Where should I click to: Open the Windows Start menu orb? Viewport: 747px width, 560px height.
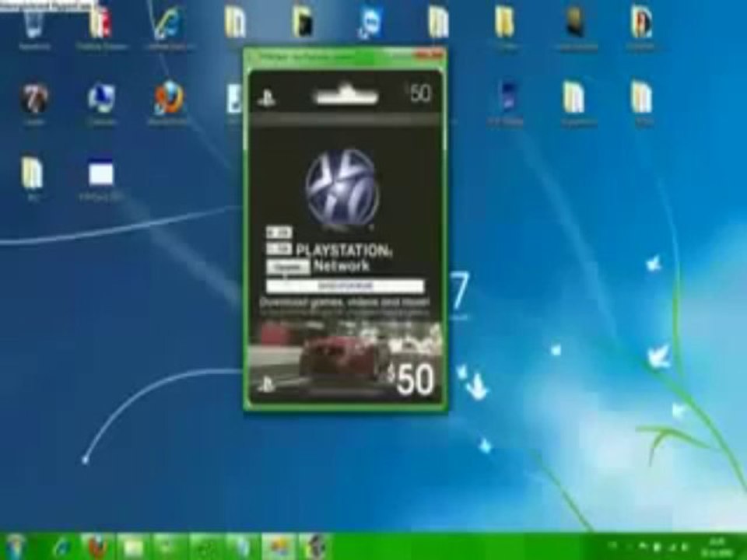pyautogui.click(x=16, y=547)
